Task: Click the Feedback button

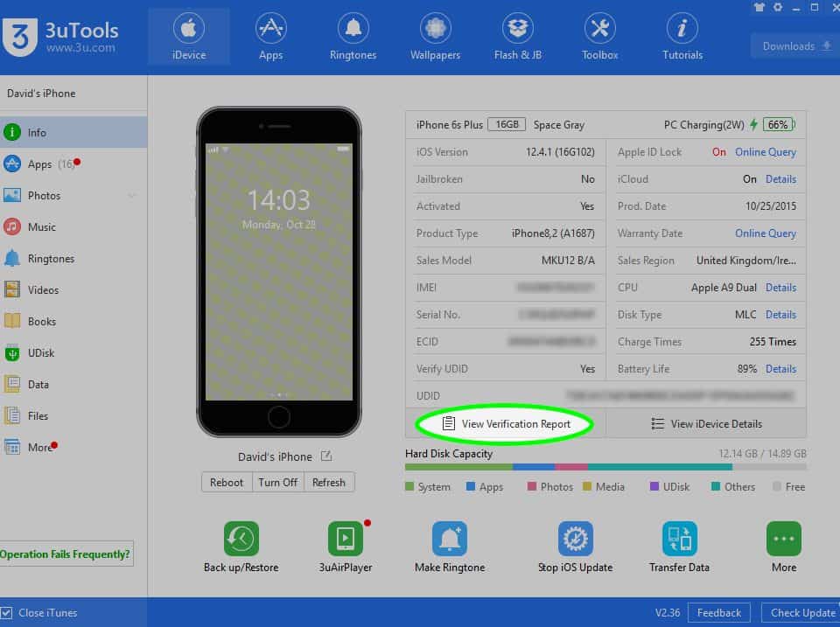Action: (719, 612)
